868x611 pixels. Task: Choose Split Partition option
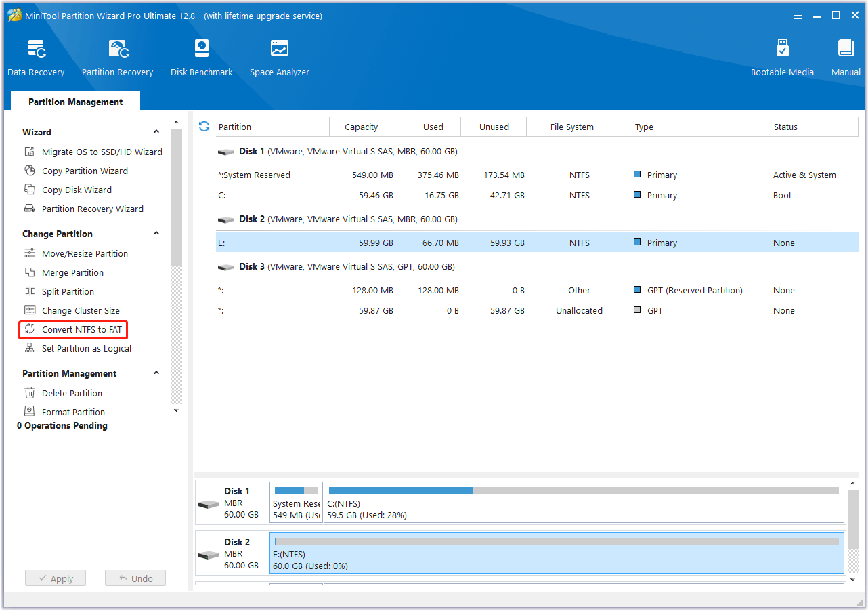pyautogui.click(x=68, y=291)
